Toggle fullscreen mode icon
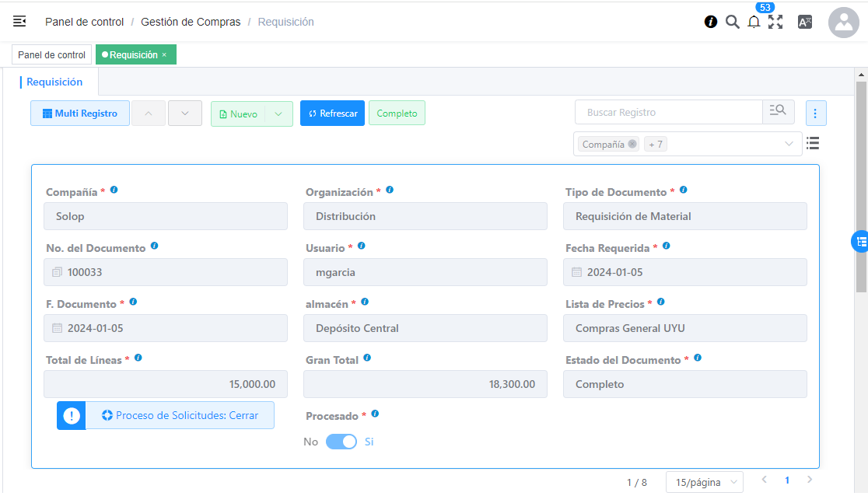Viewport: 868px width, 503px height. tap(775, 22)
